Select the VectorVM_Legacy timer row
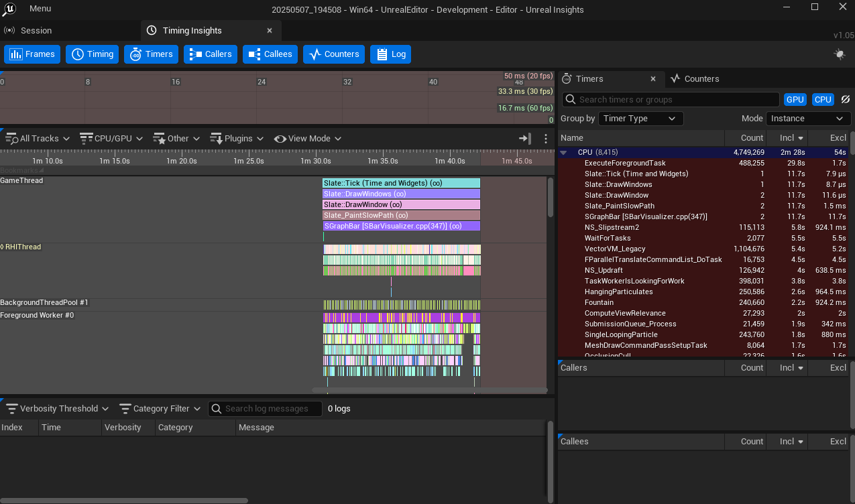This screenshot has width=855, height=504. click(x=703, y=249)
